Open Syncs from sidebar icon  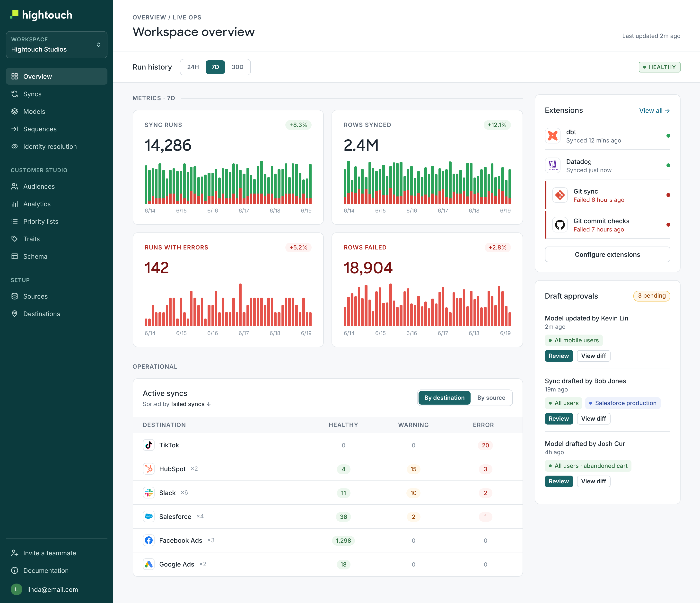15,94
